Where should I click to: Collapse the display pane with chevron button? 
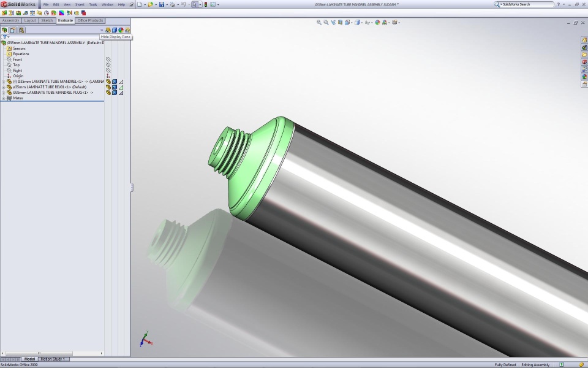(x=102, y=30)
